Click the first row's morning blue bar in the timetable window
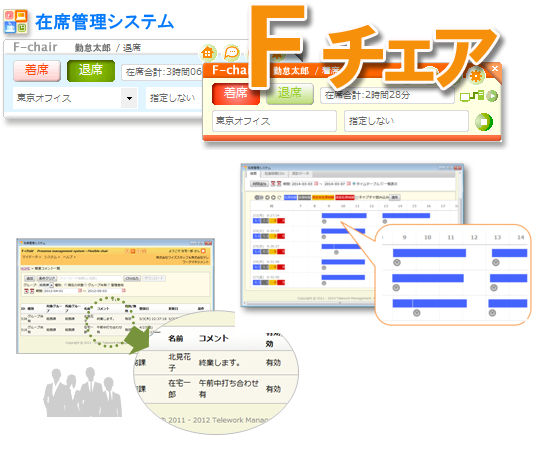This screenshot has width=543, height=462. [x=344, y=215]
